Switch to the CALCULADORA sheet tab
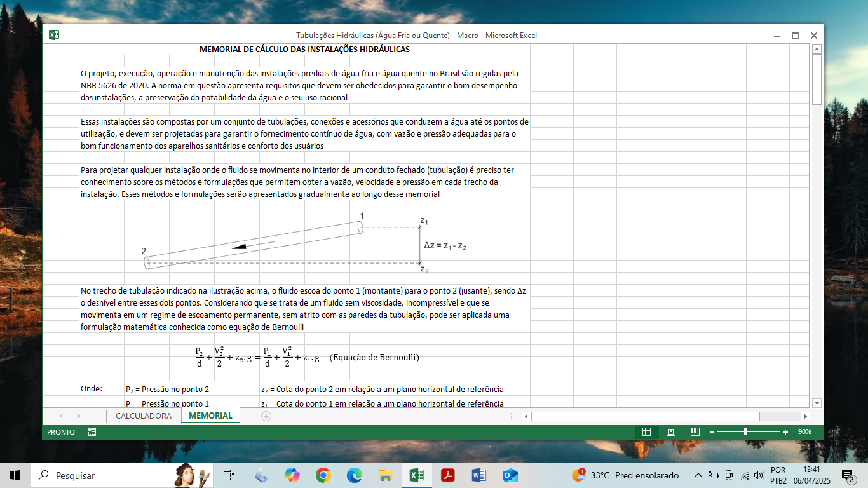 coord(143,416)
